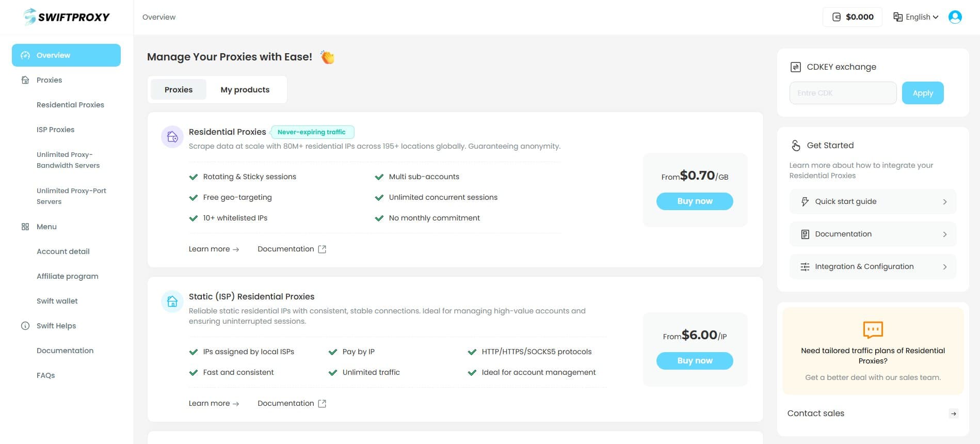Expand the Integration & Configuration chevron

[x=945, y=267]
